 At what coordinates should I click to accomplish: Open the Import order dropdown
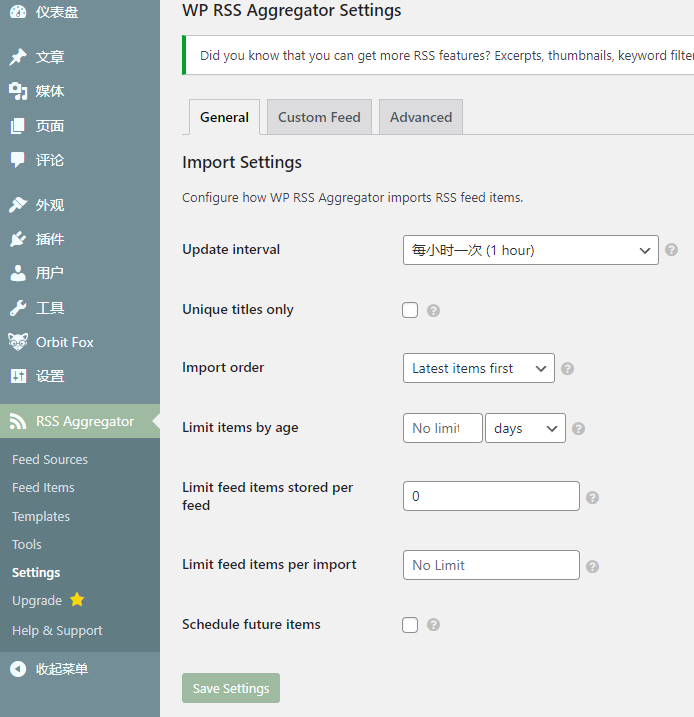[x=479, y=368]
